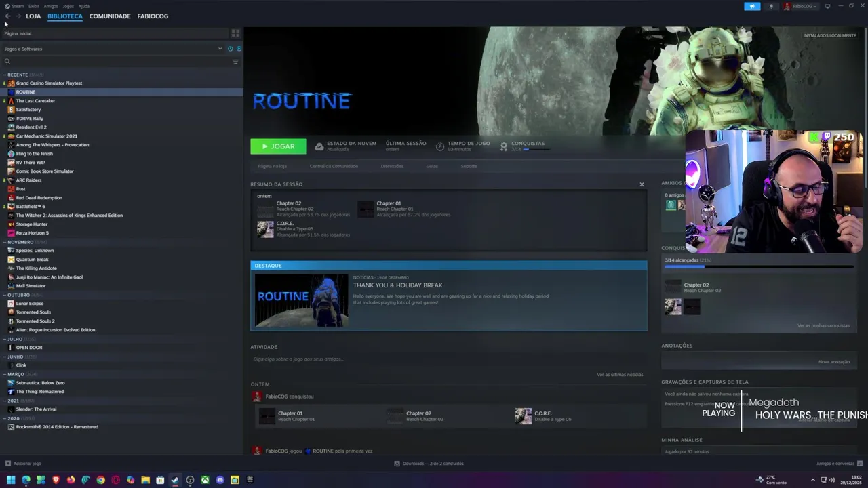Open Brave browser from taskbar

pyautogui.click(x=56, y=480)
